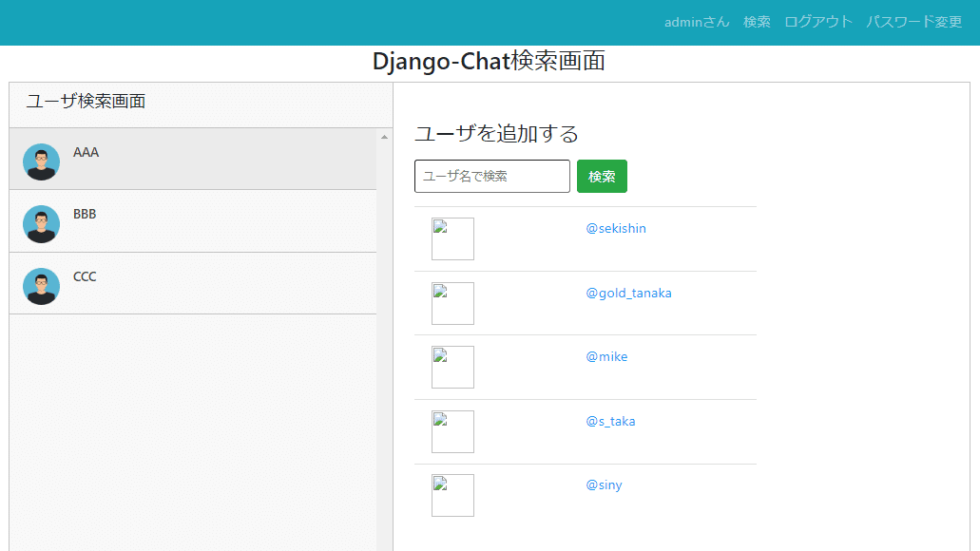The height and width of the screenshot is (551, 980).
Task: Click the profile image beside @gold_tanaka
Action: pyautogui.click(x=452, y=303)
